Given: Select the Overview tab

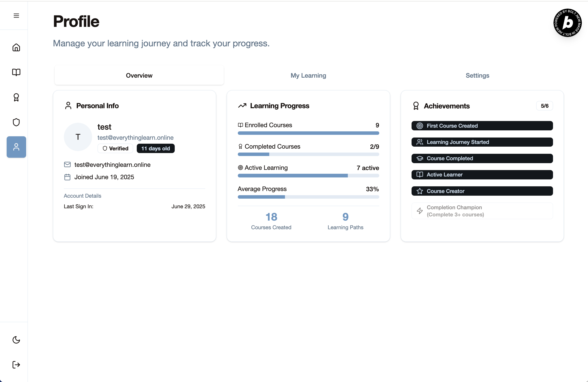Looking at the screenshot, I should tap(139, 75).
